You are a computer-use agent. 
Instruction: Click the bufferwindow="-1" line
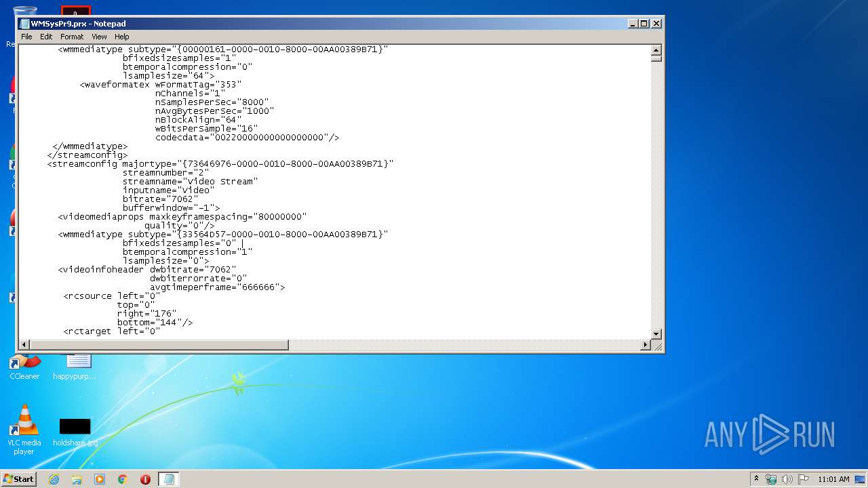pyautogui.click(x=171, y=208)
